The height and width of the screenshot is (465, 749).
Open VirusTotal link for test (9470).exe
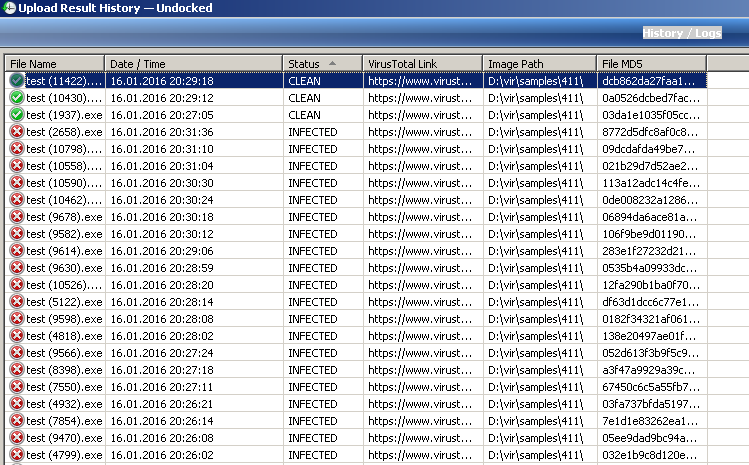click(x=420, y=438)
